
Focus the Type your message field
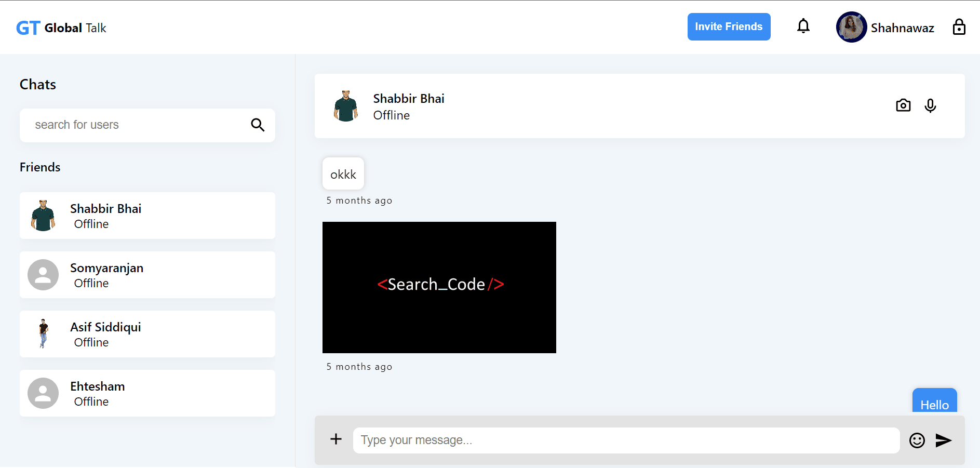coord(626,440)
